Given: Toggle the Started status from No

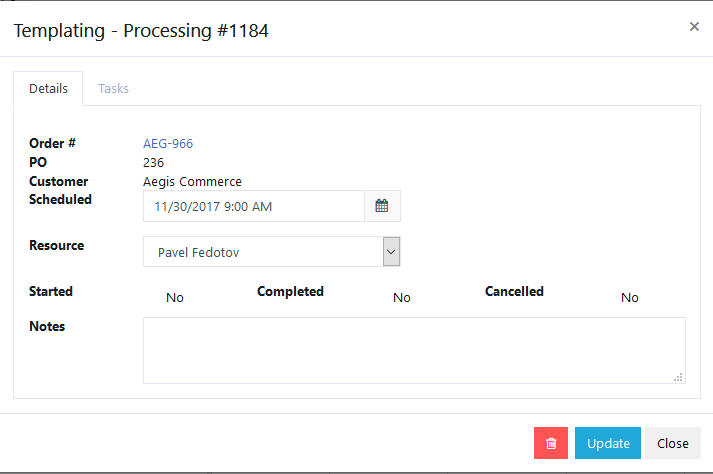Looking at the screenshot, I should (175, 298).
